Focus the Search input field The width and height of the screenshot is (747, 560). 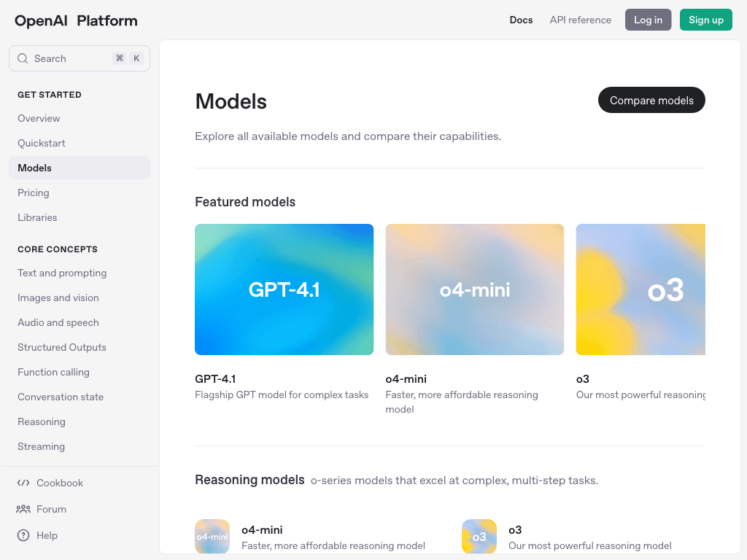80,58
